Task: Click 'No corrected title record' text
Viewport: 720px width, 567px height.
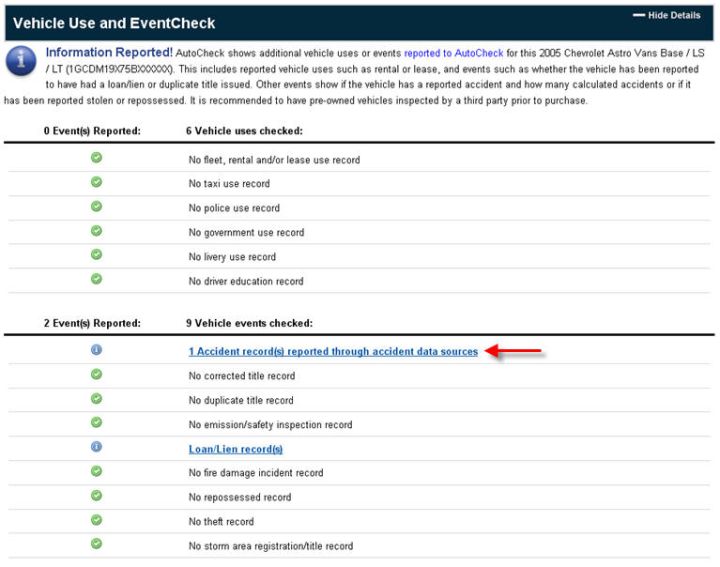Action: coord(242,376)
